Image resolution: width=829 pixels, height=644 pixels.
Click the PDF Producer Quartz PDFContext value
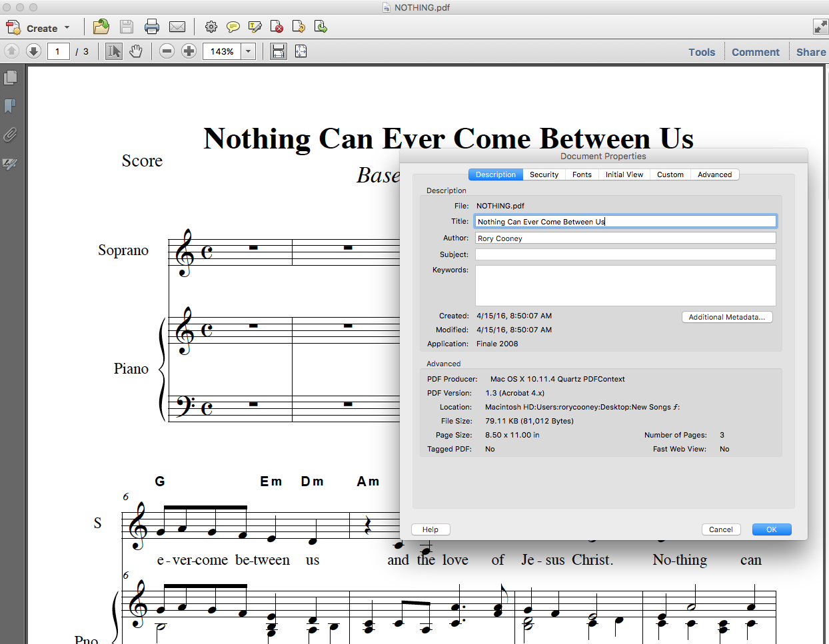(x=557, y=379)
